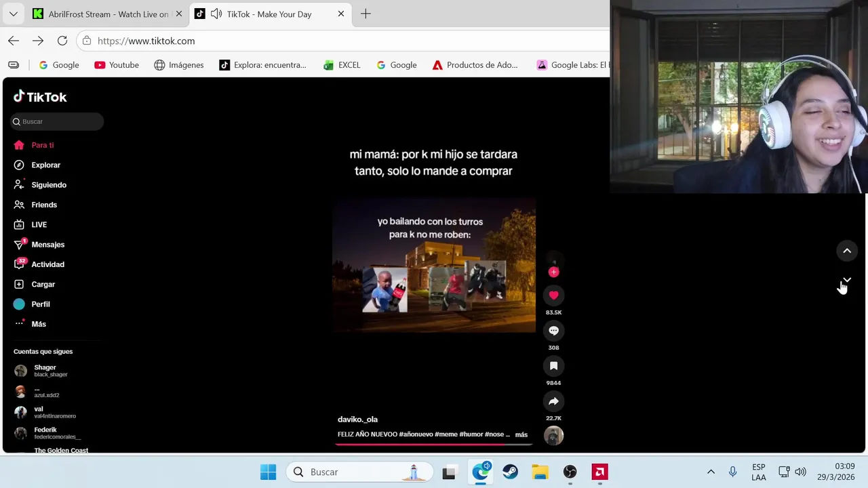Go back in the browser

[14, 41]
